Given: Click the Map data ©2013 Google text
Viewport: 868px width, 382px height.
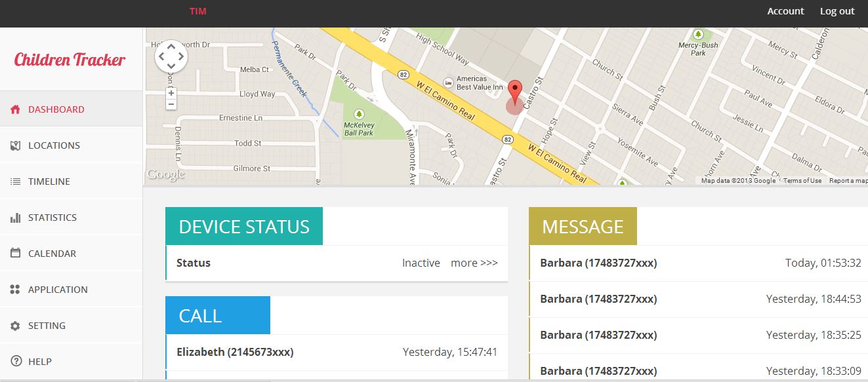Looking at the screenshot, I should pyautogui.click(x=738, y=181).
